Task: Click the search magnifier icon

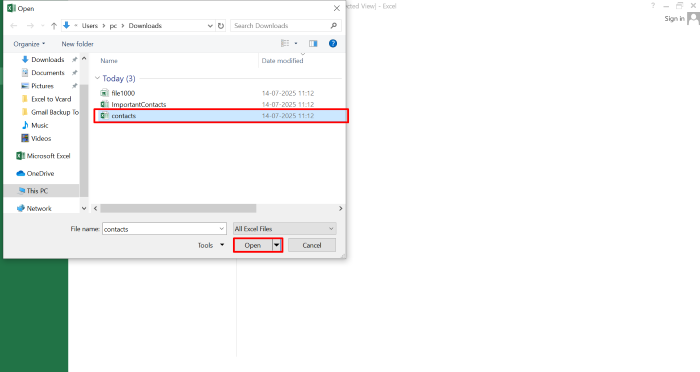Action: click(x=333, y=26)
